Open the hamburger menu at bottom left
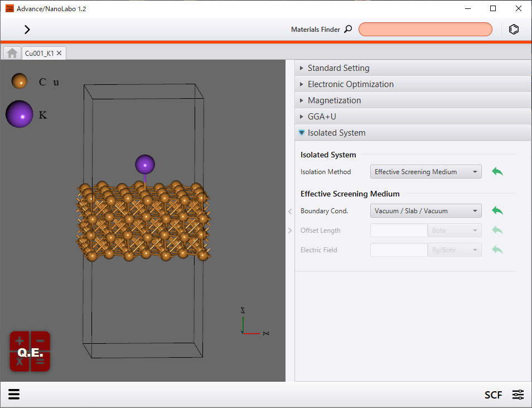 pos(14,395)
